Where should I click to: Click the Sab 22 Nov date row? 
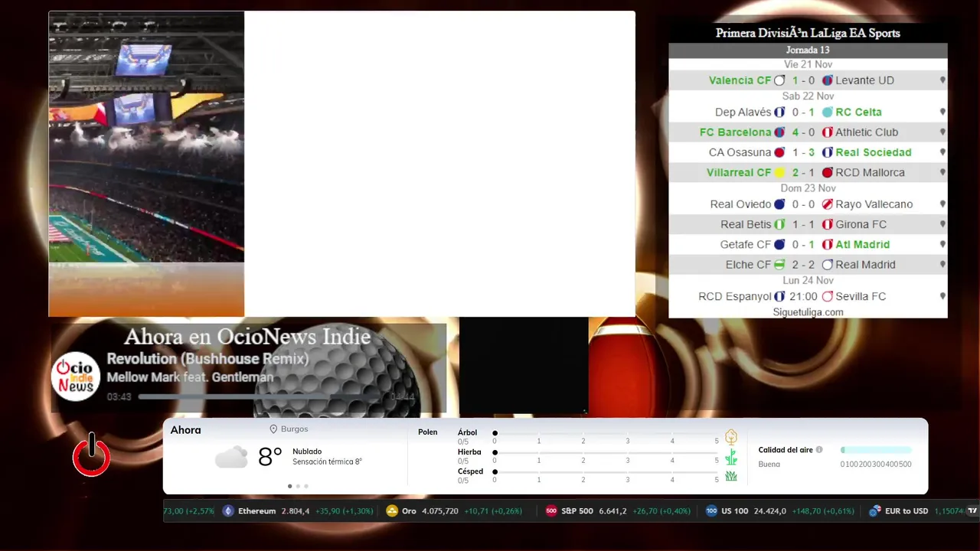[x=808, y=96]
